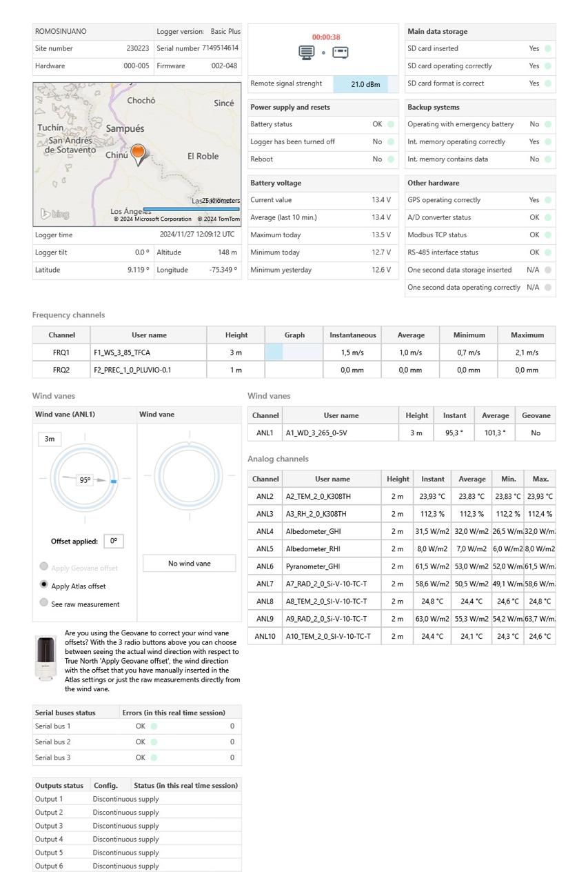Click the ANL1 wind vane compass dial

click(x=85, y=477)
